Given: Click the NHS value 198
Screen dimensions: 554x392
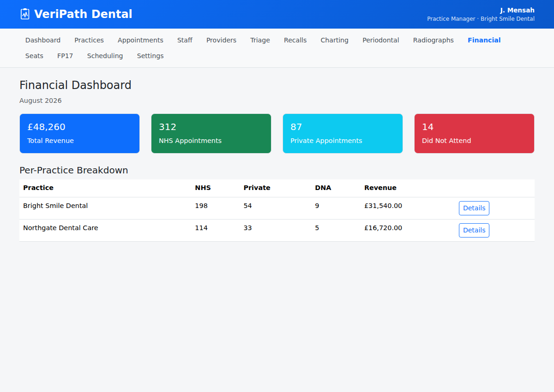Looking at the screenshot, I should coord(201,206).
